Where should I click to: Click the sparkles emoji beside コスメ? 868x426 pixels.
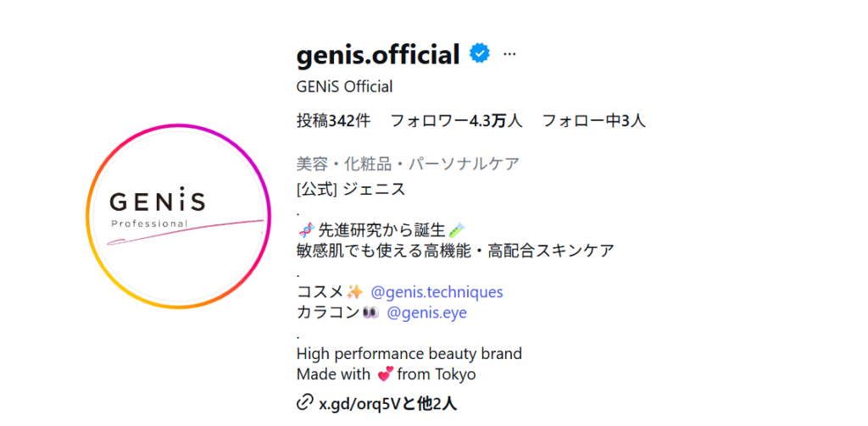click(x=355, y=292)
